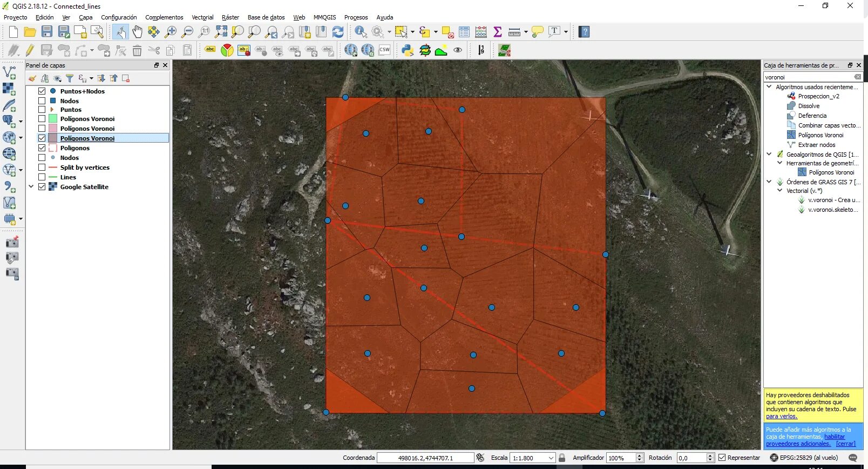Click the delete selected trash icon
This screenshot has width=868, height=469.
[137, 50]
